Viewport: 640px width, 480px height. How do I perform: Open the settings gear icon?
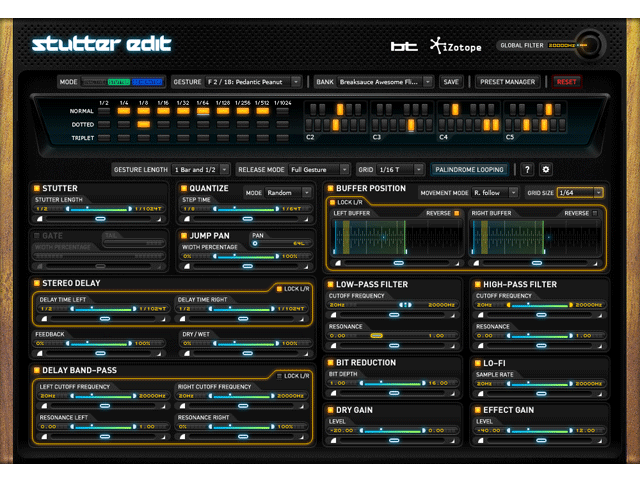pyautogui.click(x=546, y=169)
